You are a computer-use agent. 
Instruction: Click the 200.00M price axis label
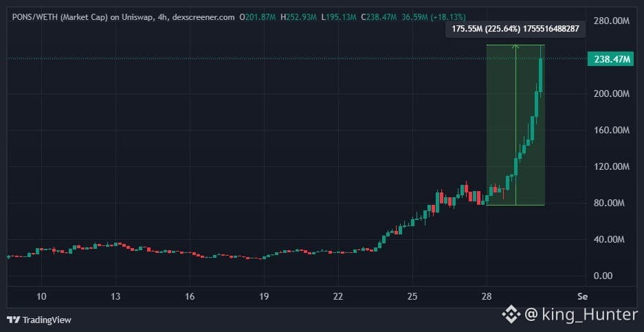pos(611,94)
